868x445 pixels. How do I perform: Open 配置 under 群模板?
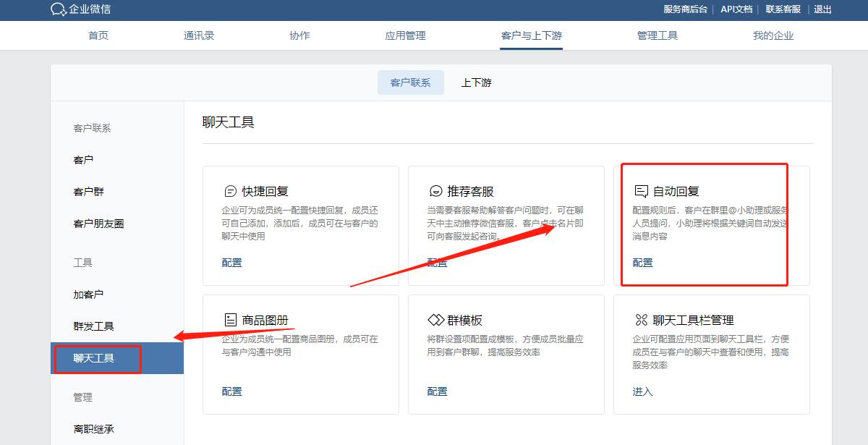(x=437, y=391)
